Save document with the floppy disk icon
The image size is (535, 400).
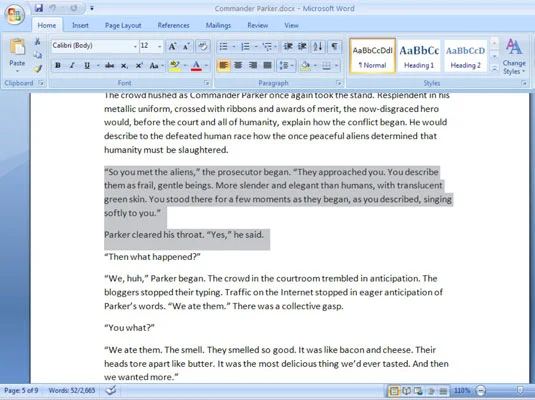point(39,8)
